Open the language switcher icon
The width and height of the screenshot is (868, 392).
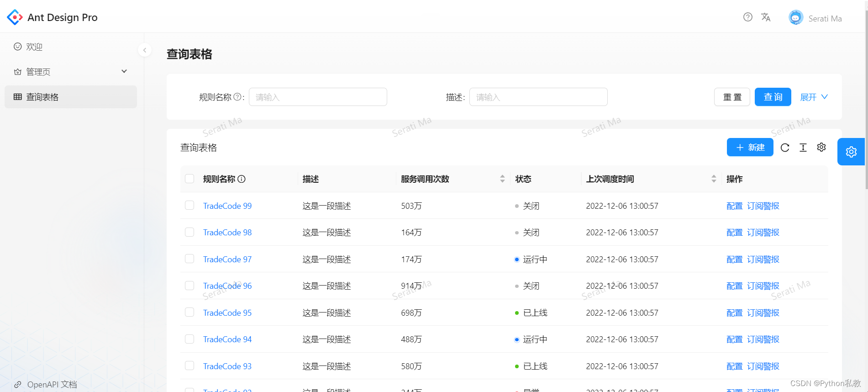(x=766, y=17)
